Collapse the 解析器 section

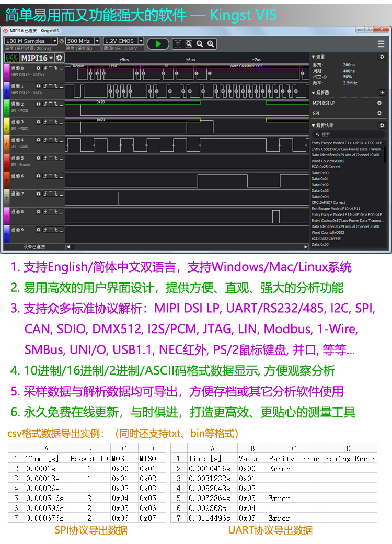[313, 93]
